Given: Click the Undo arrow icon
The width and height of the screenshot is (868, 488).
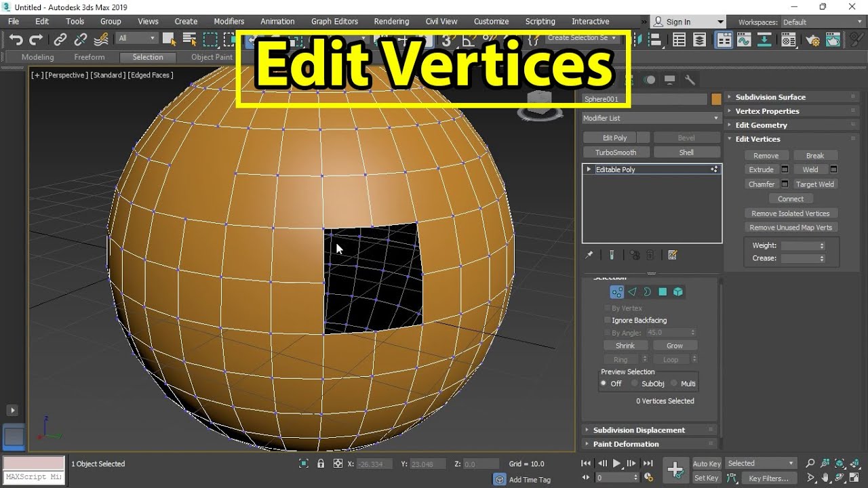Looking at the screenshot, I should click(16, 39).
